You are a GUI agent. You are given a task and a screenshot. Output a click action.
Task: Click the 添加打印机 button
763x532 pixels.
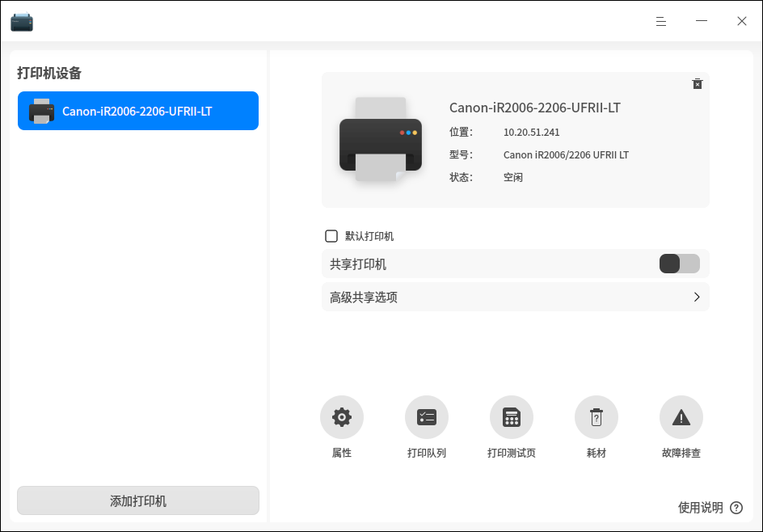[138, 500]
